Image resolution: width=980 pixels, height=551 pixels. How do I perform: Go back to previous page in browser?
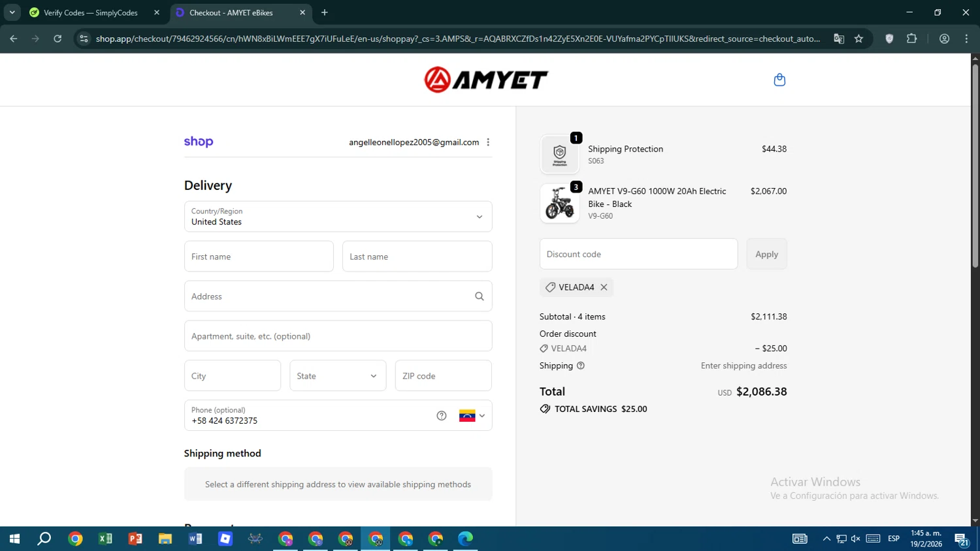click(x=14, y=39)
